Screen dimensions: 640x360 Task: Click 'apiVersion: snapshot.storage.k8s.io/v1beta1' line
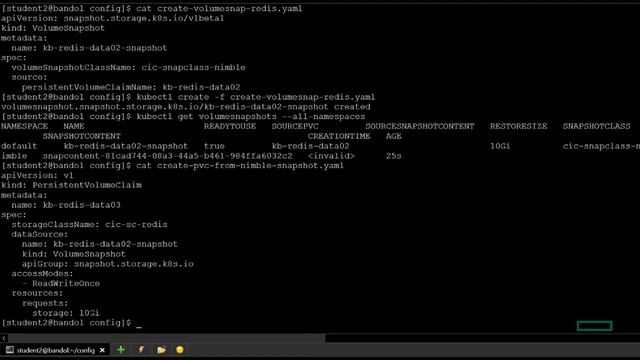[112, 18]
